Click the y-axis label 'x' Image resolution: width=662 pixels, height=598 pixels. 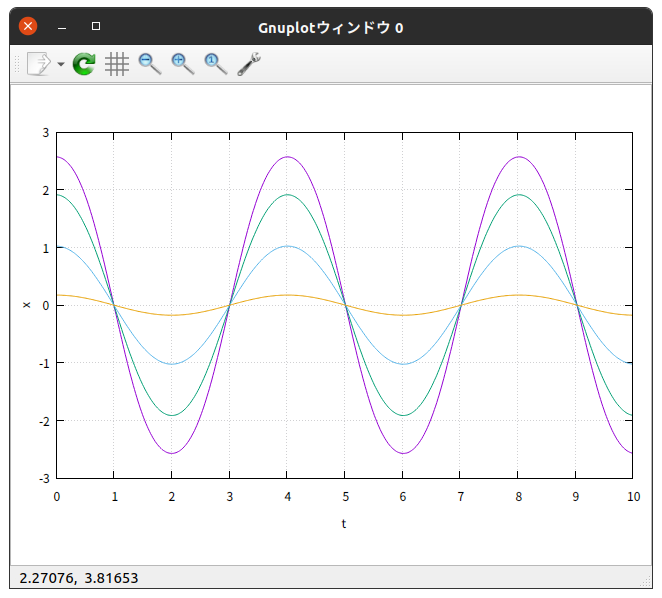pos(27,305)
